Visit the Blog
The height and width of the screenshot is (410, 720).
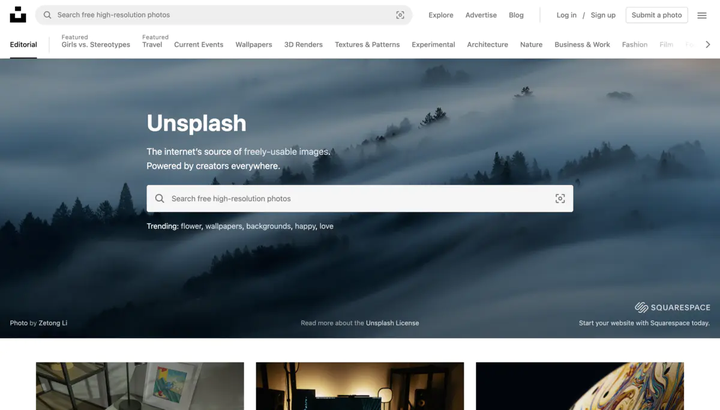coord(516,15)
